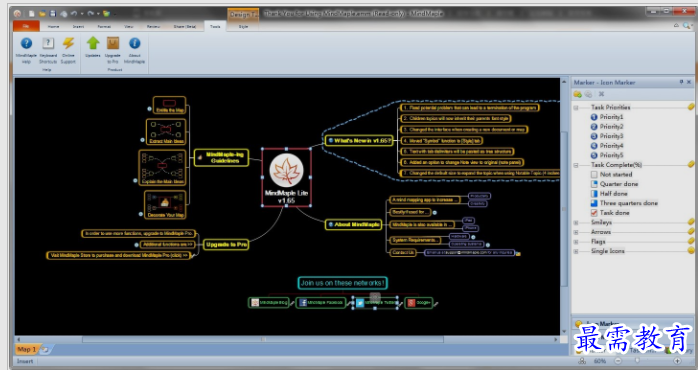Open MindMaple Help icon

26,44
